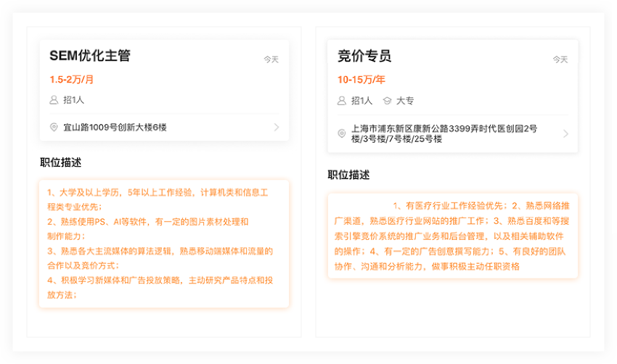Open address details chevron for 宜山路1009号创新大楼6楼
The height and width of the screenshot is (364, 617).
tap(277, 127)
